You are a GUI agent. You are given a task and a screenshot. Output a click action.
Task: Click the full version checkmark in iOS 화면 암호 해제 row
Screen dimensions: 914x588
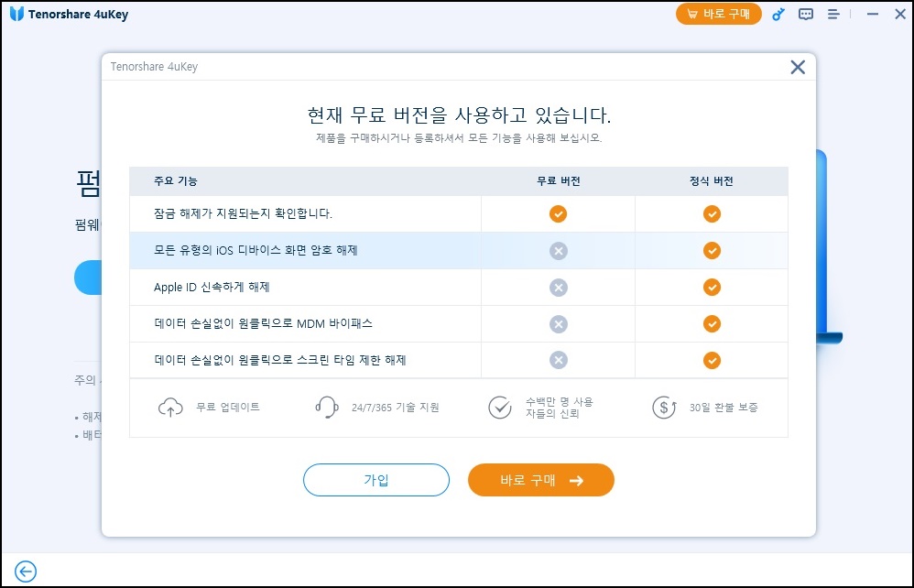[x=712, y=251]
